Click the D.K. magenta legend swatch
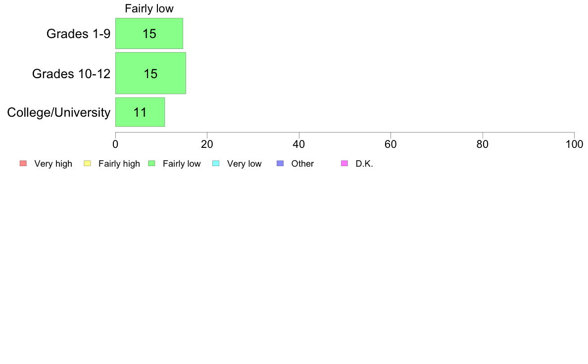Viewport: 588px width, 364px height. [344, 163]
